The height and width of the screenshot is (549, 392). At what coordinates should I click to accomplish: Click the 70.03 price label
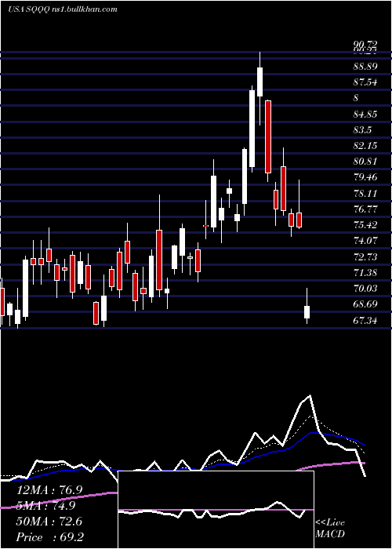click(x=365, y=288)
